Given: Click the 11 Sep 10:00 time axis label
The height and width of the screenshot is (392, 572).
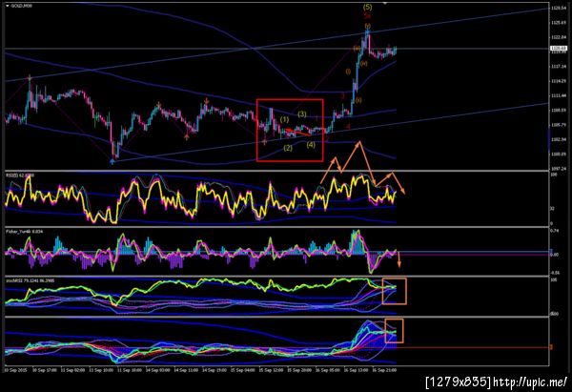Looking at the screenshot, I should pos(101,370).
